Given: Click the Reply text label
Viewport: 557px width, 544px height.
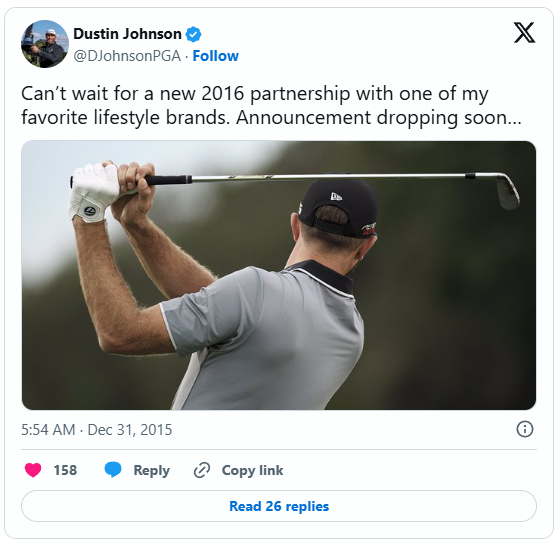Looking at the screenshot, I should 151,470.
